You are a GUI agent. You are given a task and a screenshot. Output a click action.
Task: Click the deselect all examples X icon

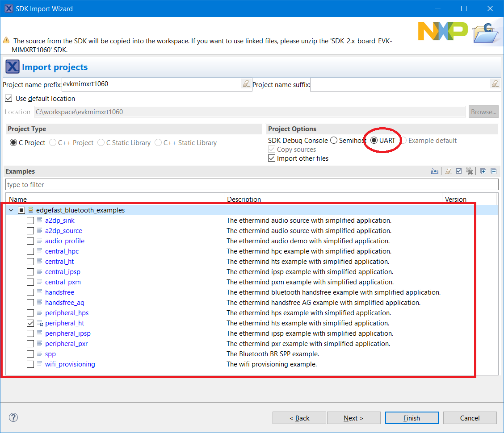click(x=469, y=171)
